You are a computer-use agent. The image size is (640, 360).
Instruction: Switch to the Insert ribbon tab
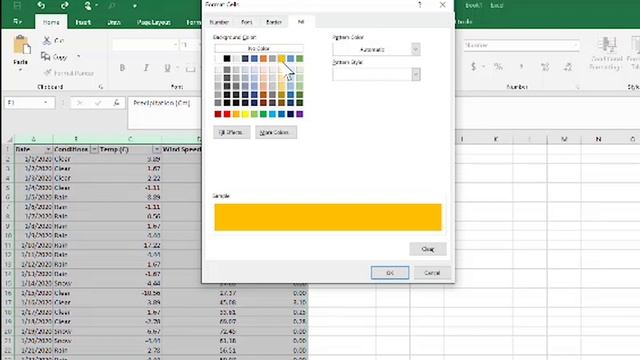pos(83,22)
